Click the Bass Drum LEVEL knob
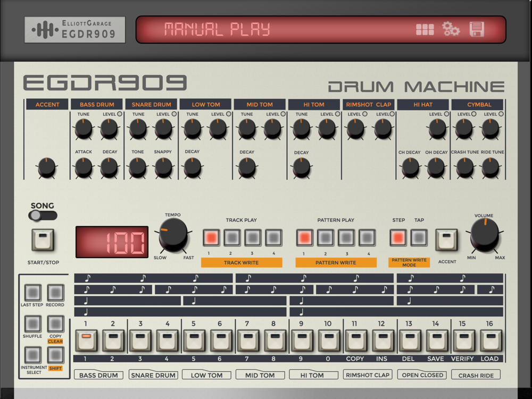Viewport: 532px width, 399px height. [x=109, y=129]
